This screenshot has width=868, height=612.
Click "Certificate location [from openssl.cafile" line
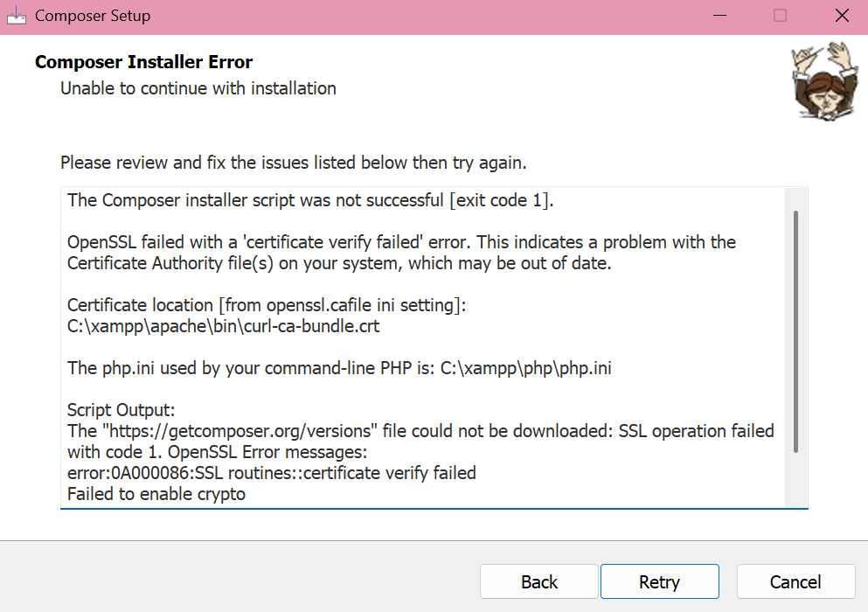(267, 305)
